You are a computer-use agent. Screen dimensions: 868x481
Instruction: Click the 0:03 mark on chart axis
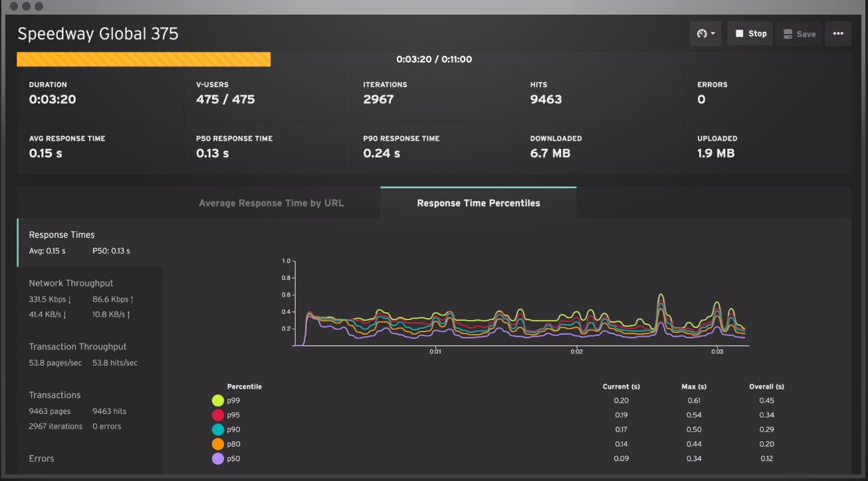point(717,351)
